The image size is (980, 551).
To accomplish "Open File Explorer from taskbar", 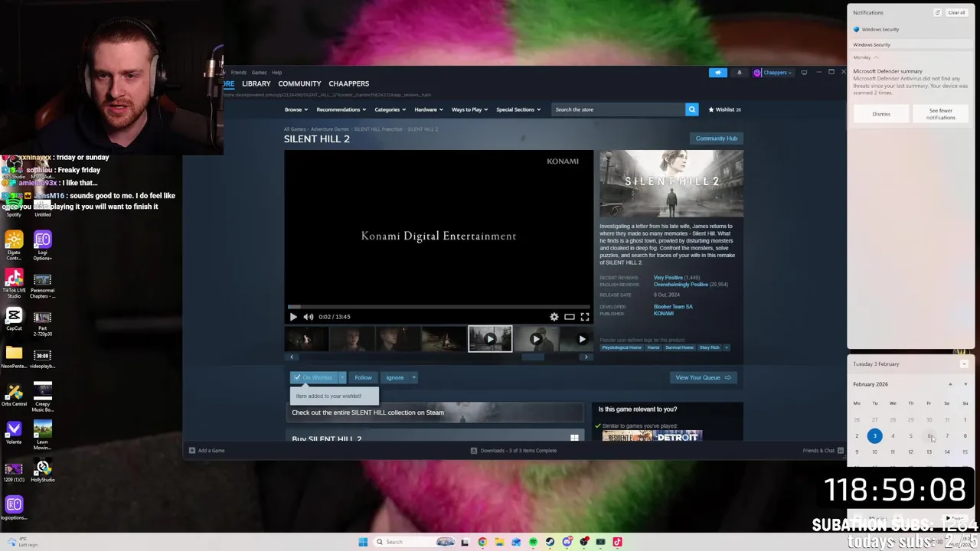I will (x=499, y=542).
